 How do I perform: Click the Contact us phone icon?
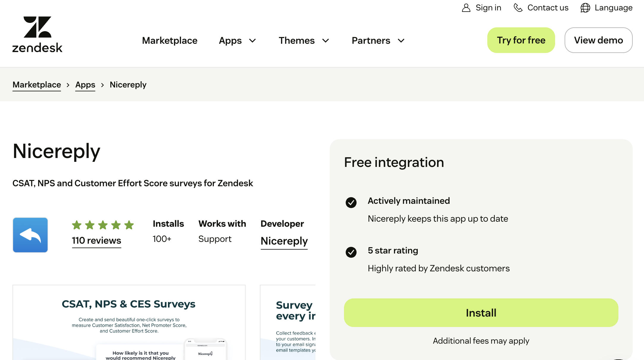point(518,7)
